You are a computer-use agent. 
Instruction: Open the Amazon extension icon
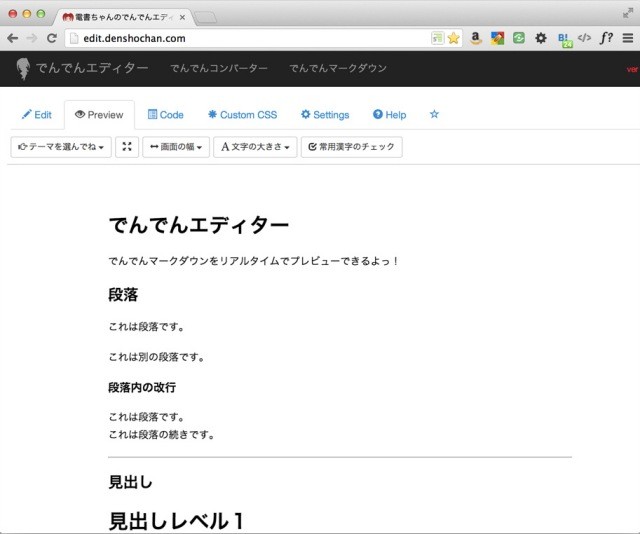(476, 38)
